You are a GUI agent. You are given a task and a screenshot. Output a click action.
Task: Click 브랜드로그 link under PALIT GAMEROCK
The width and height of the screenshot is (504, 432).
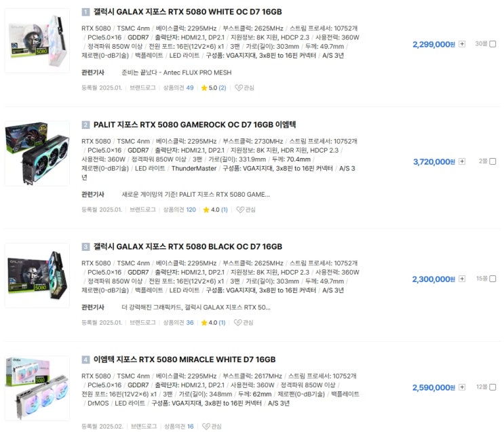point(142,210)
